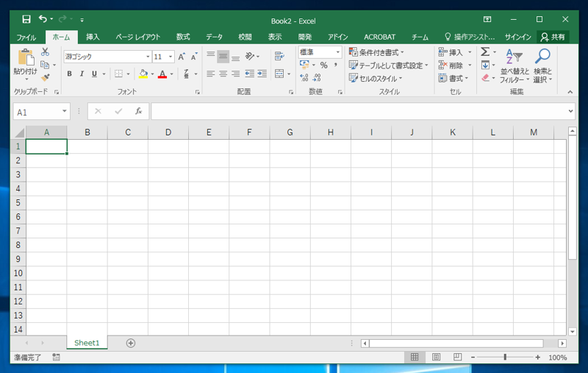Switch to normal view in status bar
Screen dimensions: 588x373
point(415,357)
